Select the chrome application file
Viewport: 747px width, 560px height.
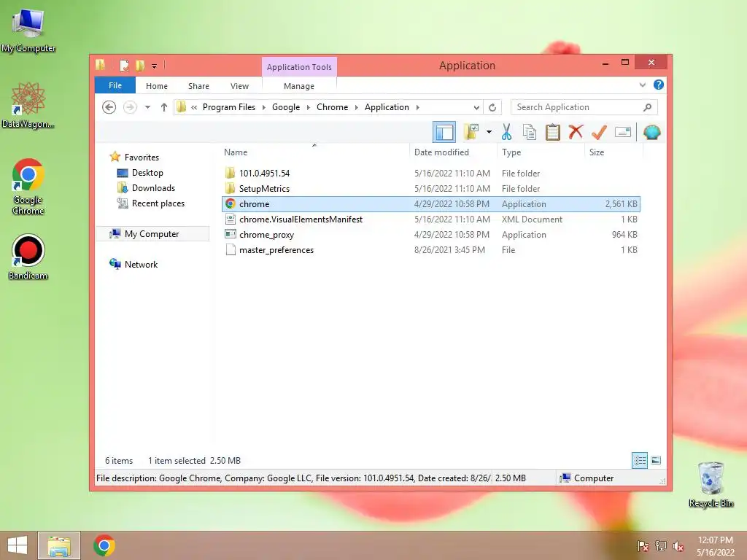point(431,204)
